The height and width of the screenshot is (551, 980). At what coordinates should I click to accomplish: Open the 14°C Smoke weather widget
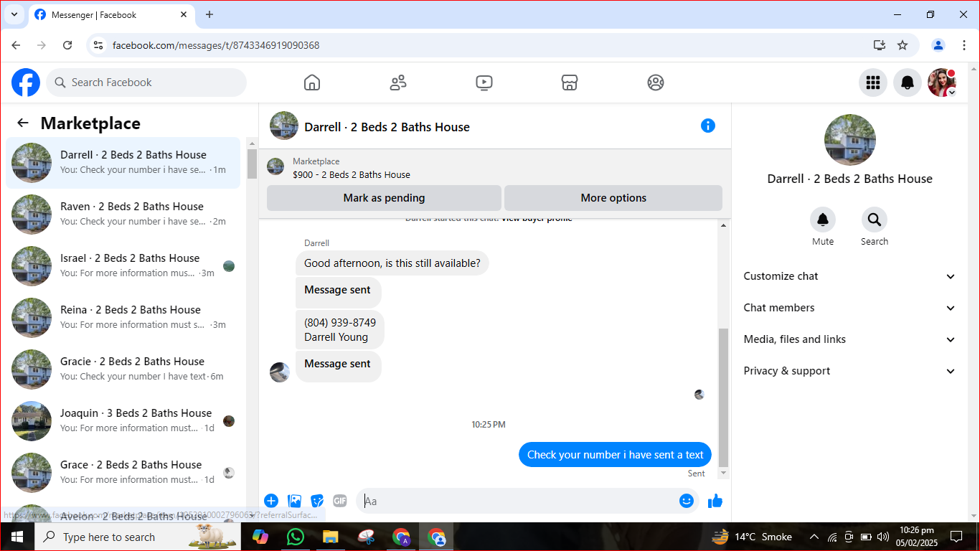pos(752,537)
